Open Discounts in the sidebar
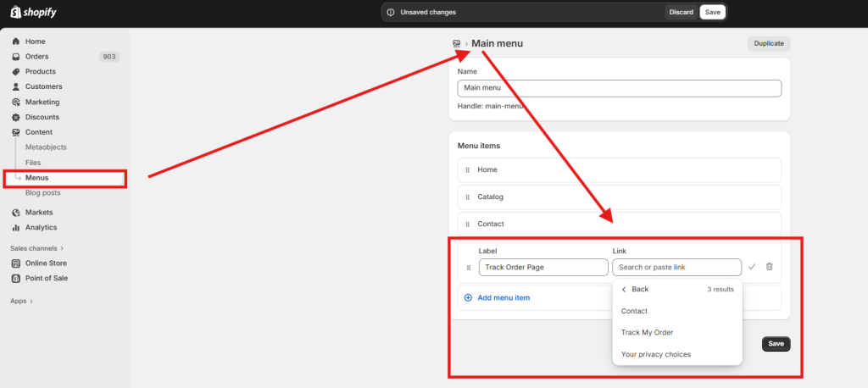 pyautogui.click(x=42, y=117)
